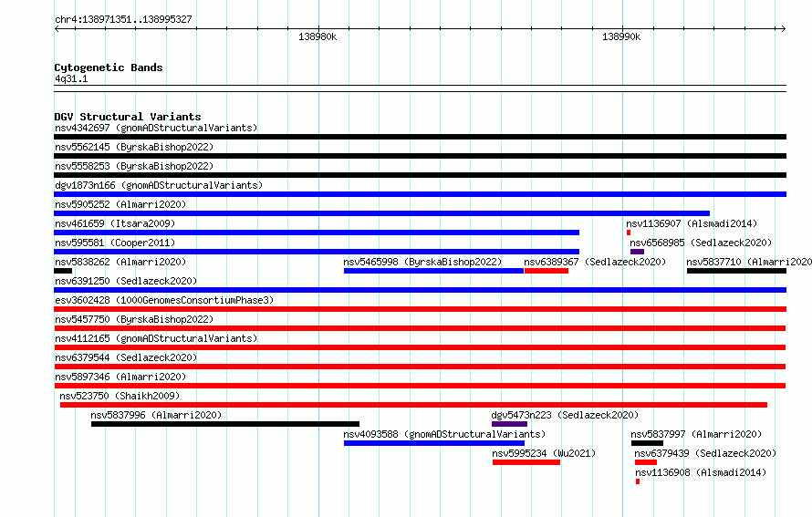
Task: Select the nsv6389367 Sedlazeck2020 label
Action: [595, 262]
